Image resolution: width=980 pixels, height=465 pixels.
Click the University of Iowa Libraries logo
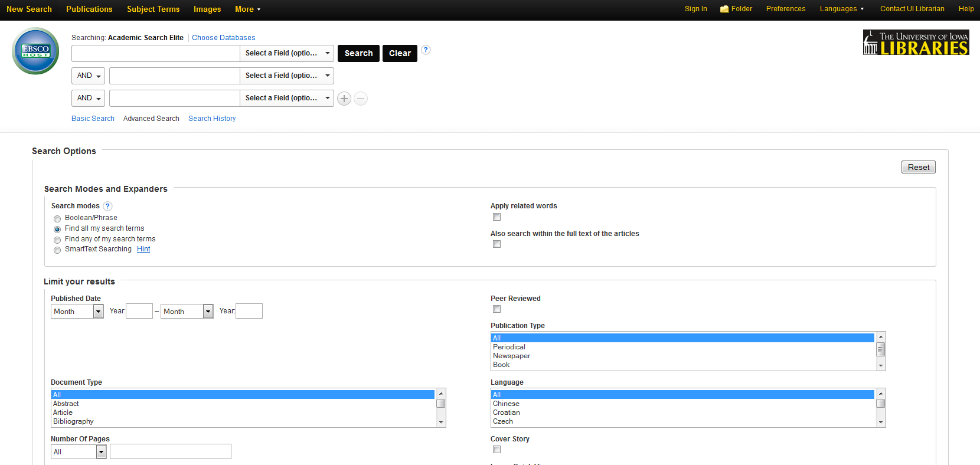[x=916, y=43]
